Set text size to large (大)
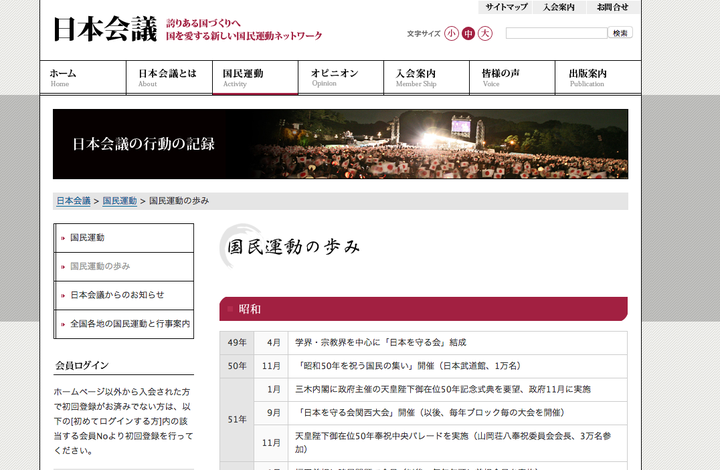Screen dimensions: 720x470 [485, 33]
